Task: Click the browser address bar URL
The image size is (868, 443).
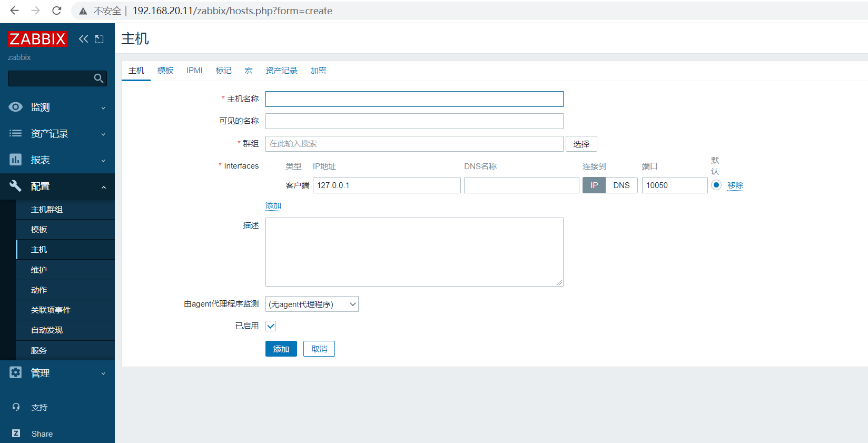Action: point(232,11)
